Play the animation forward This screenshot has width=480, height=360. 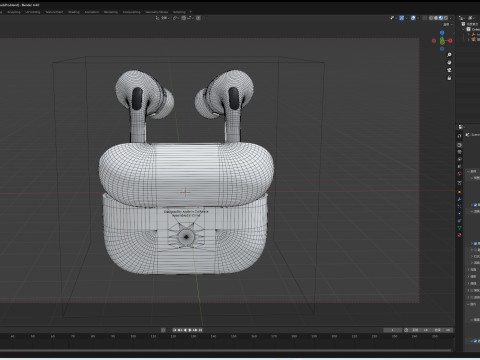click(190, 330)
